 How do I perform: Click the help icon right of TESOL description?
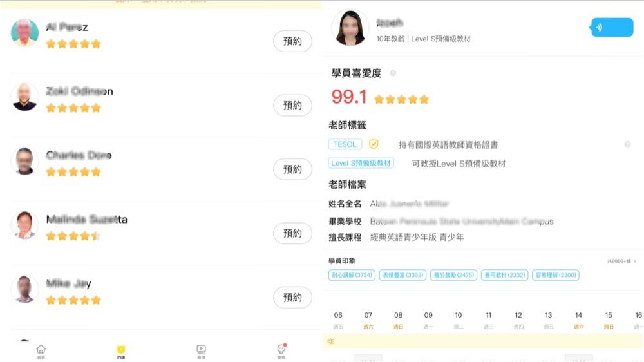pyautogui.click(x=627, y=144)
